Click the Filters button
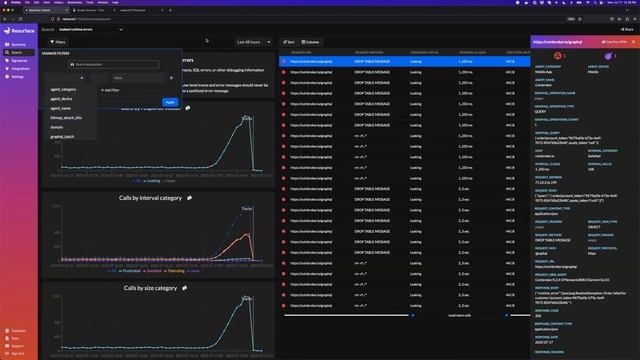 point(58,42)
